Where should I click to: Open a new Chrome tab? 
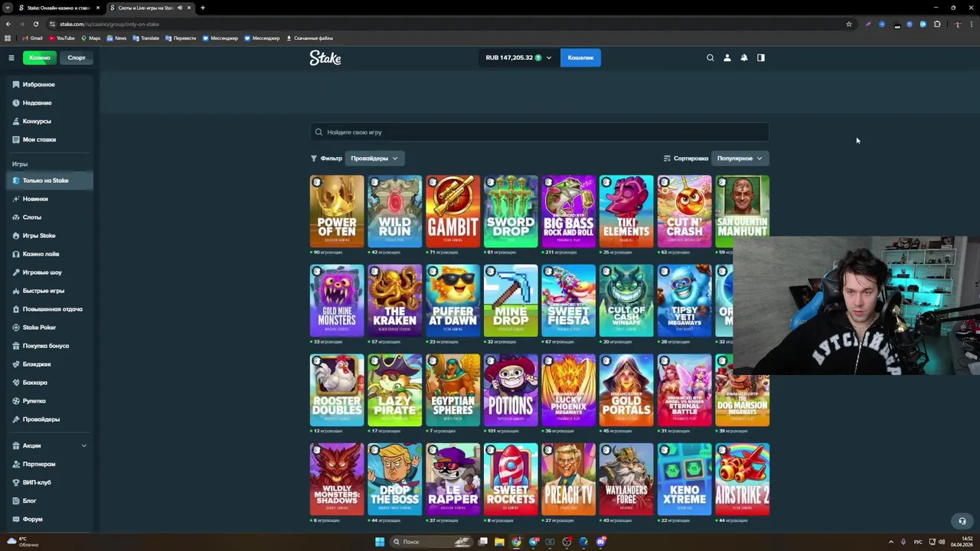(x=202, y=8)
